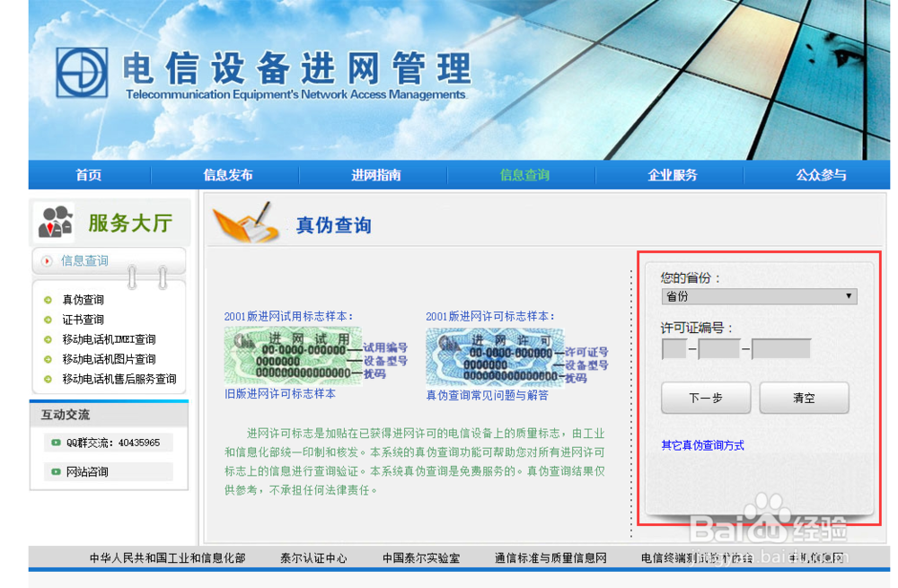The height and width of the screenshot is (588, 898).
Task: Open the 其它真伪查询方式 link
Action: coord(700,445)
